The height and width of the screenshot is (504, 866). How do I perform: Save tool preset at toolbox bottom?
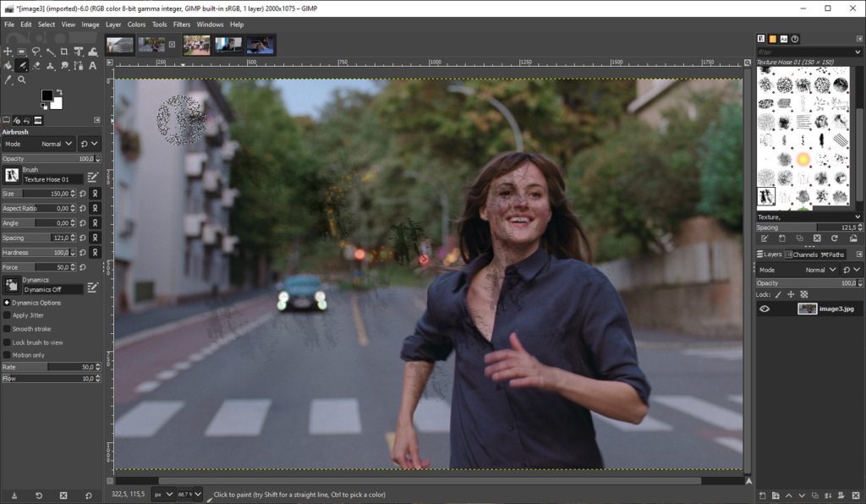tap(14, 496)
